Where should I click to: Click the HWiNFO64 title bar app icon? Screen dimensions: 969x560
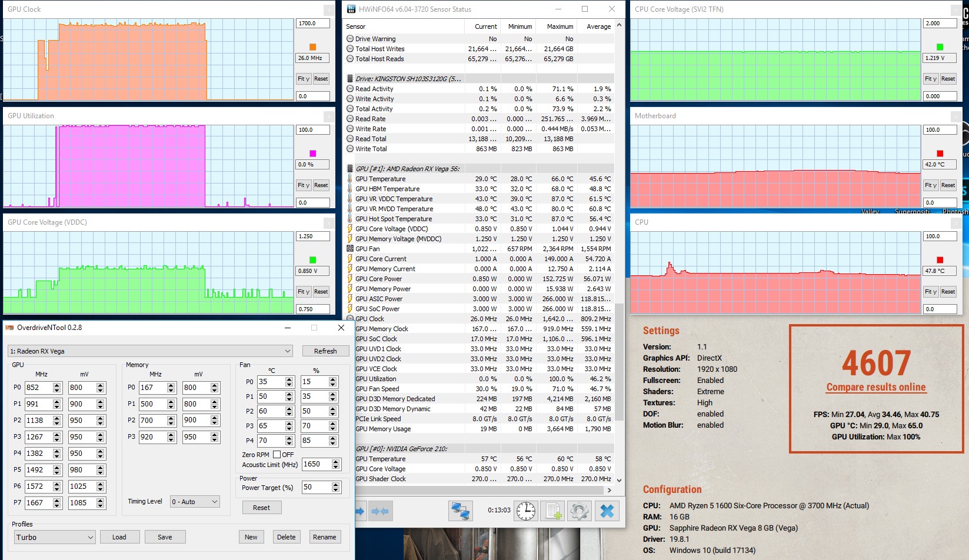coord(351,9)
